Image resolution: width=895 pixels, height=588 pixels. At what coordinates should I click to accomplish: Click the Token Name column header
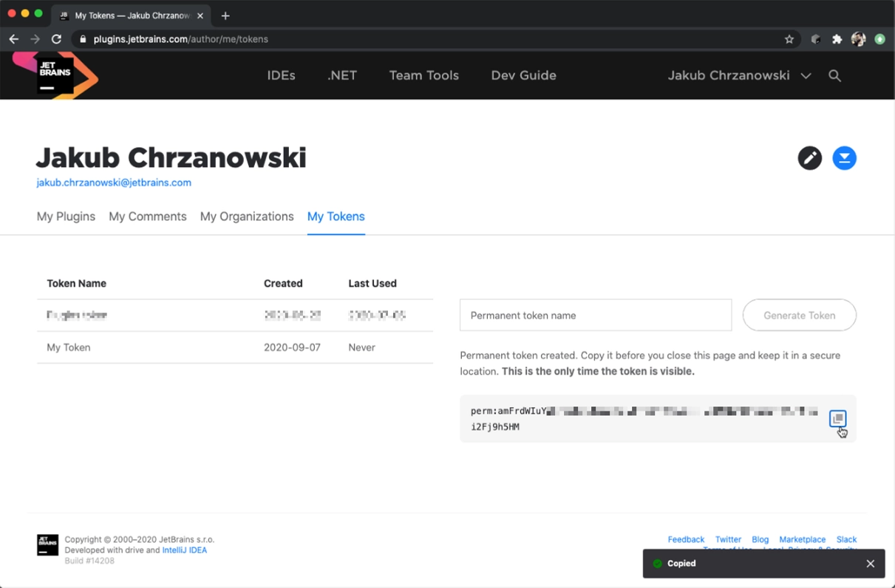coord(77,284)
